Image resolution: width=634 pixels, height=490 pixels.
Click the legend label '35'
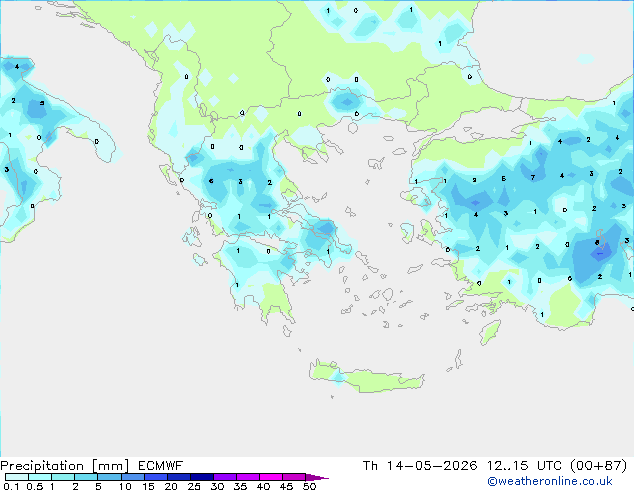240,486
